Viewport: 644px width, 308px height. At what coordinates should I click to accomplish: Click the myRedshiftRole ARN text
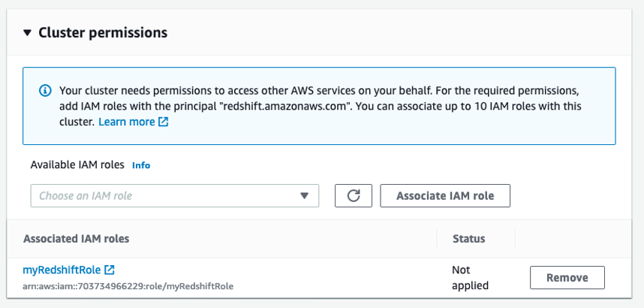[x=128, y=285]
